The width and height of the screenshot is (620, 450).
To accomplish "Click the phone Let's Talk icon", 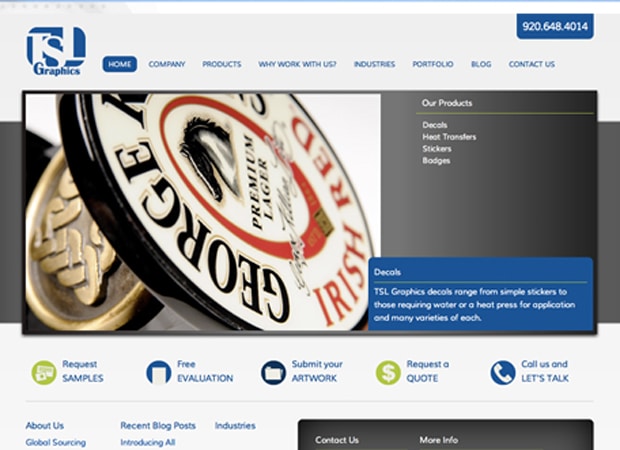I will coord(503,372).
